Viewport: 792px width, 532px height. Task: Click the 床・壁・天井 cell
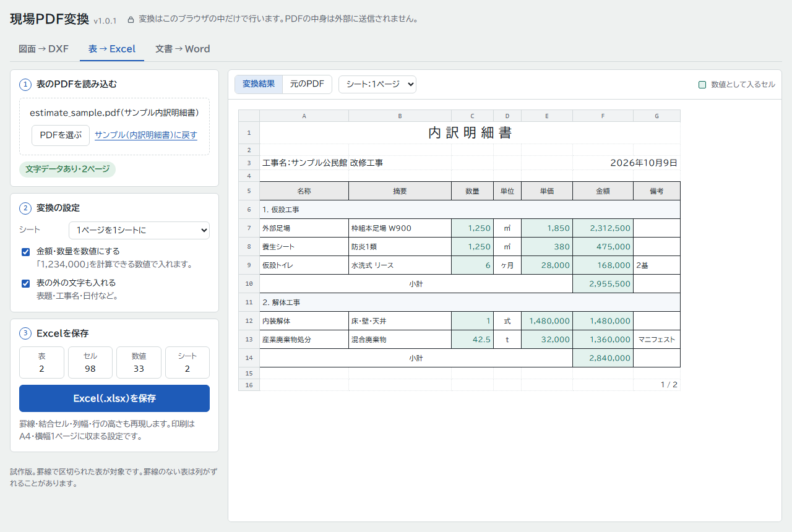(x=400, y=321)
